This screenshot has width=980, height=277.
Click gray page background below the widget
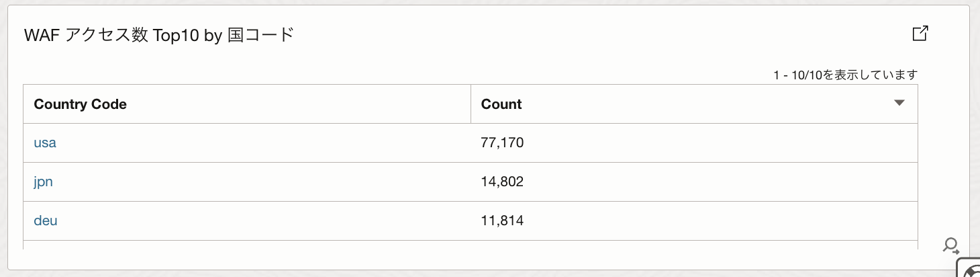470,274
